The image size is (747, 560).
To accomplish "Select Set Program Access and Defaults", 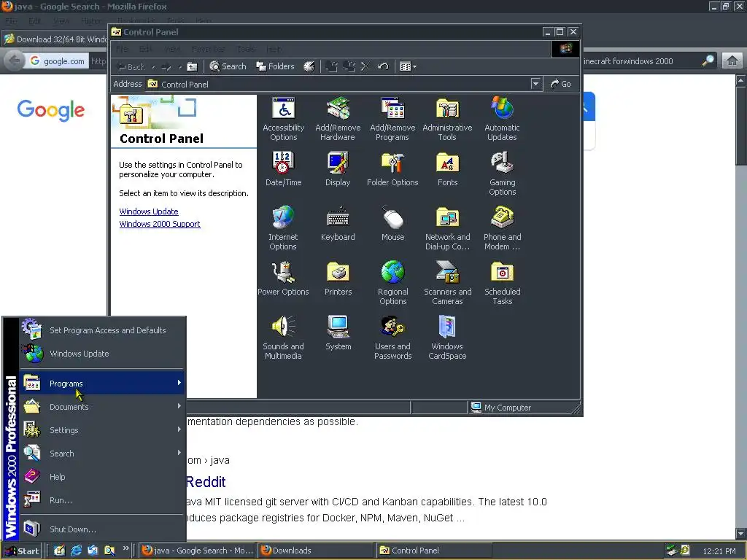I will click(x=102, y=330).
